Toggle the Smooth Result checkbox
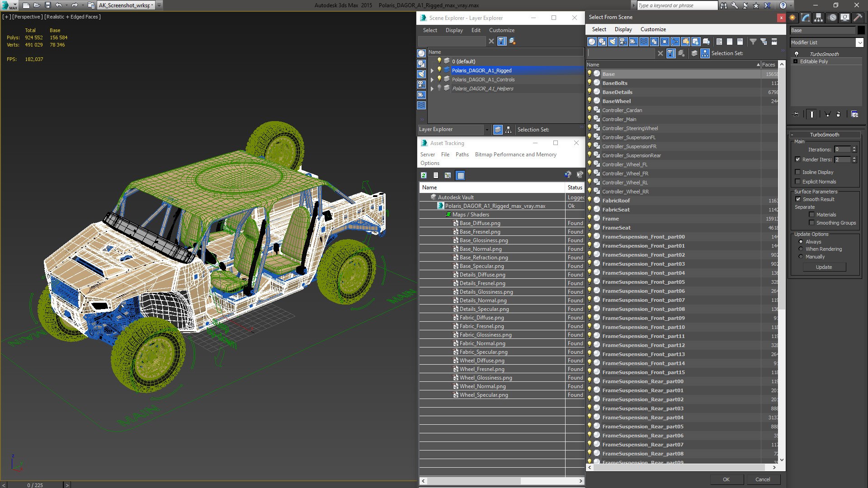This screenshot has width=868, height=488. [798, 199]
